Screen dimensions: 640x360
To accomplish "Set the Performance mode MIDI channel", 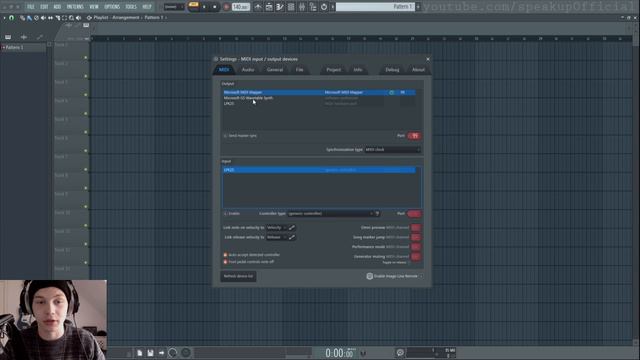I will (416, 247).
